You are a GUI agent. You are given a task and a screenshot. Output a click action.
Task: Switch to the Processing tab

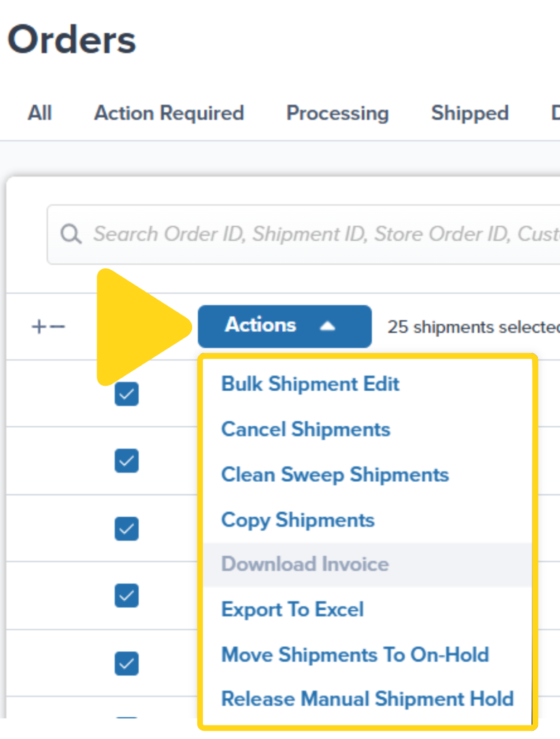pos(338,113)
